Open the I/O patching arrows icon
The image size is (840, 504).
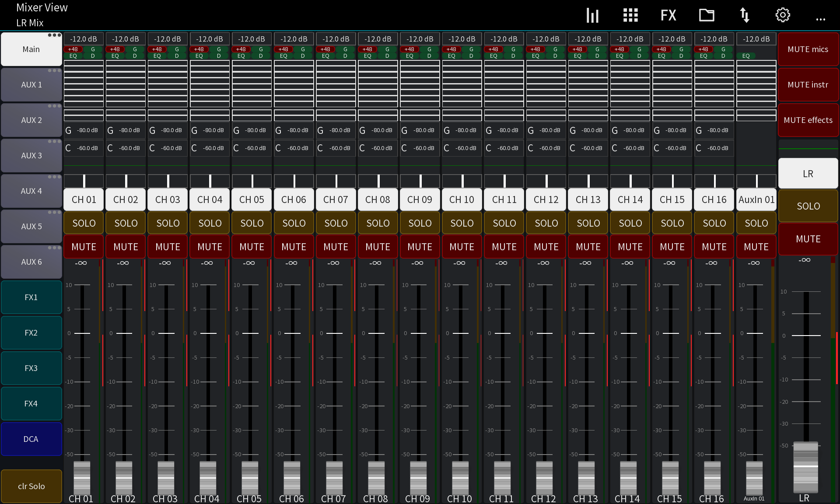point(745,15)
